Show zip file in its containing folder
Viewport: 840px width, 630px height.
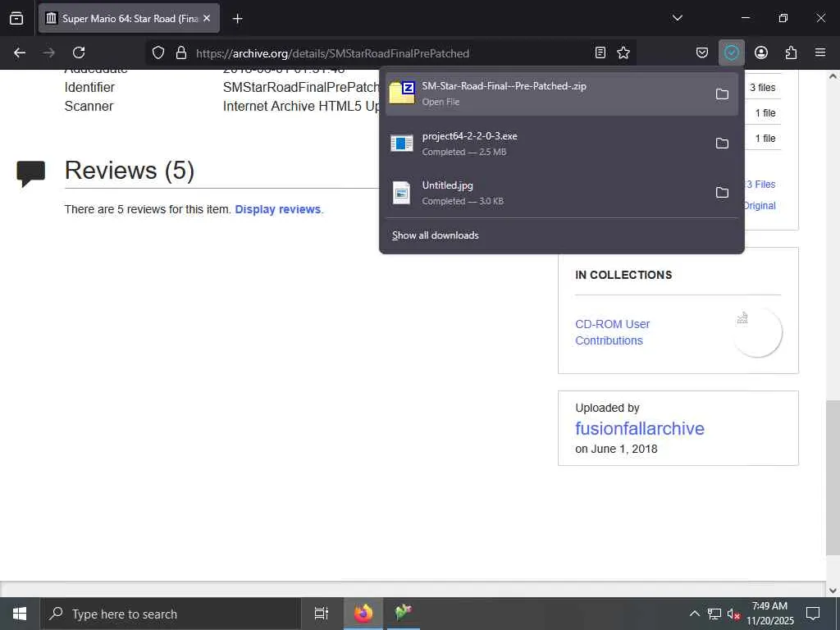722,94
